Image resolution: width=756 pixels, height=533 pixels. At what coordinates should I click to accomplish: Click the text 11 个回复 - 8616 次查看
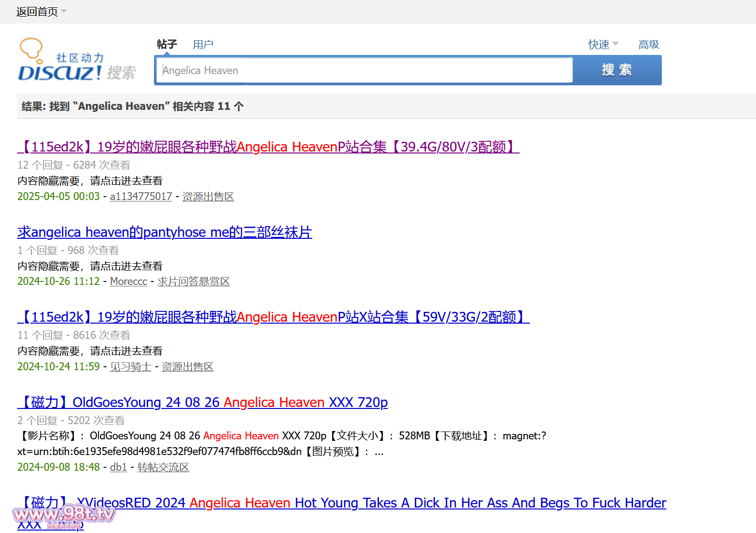[x=74, y=335]
